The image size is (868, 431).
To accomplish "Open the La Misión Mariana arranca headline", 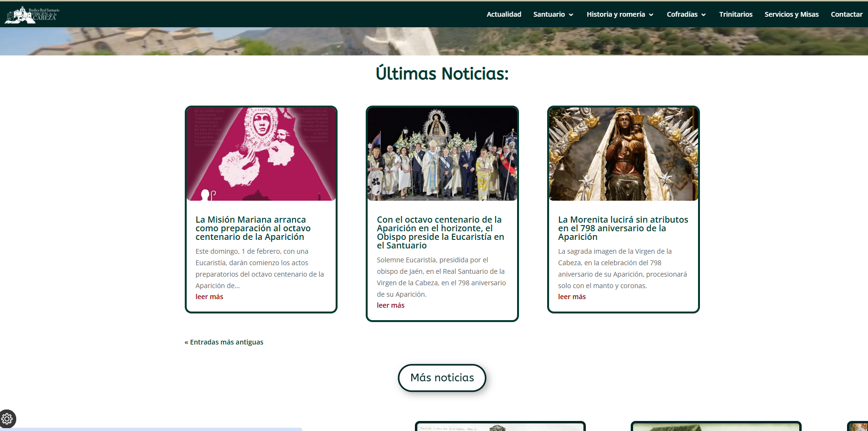I will [x=253, y=228].
